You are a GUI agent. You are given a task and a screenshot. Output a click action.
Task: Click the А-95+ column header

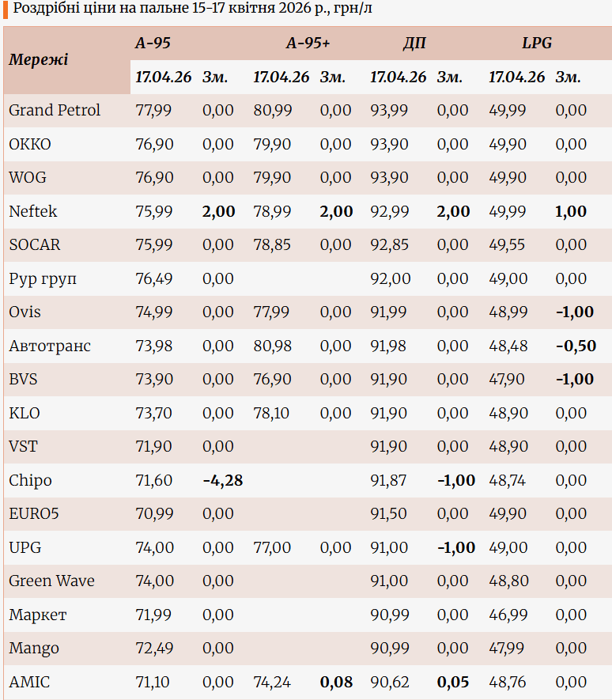[308, 44]
